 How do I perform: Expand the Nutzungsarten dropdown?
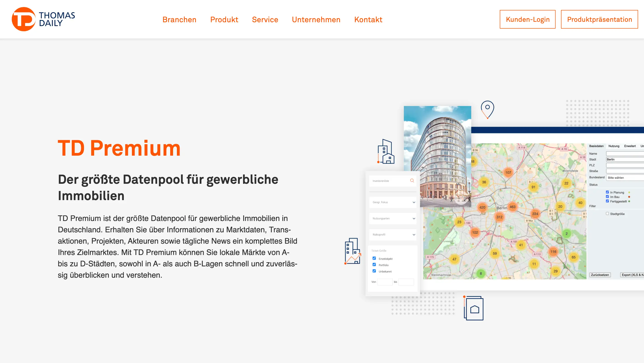tap(393, 218)
